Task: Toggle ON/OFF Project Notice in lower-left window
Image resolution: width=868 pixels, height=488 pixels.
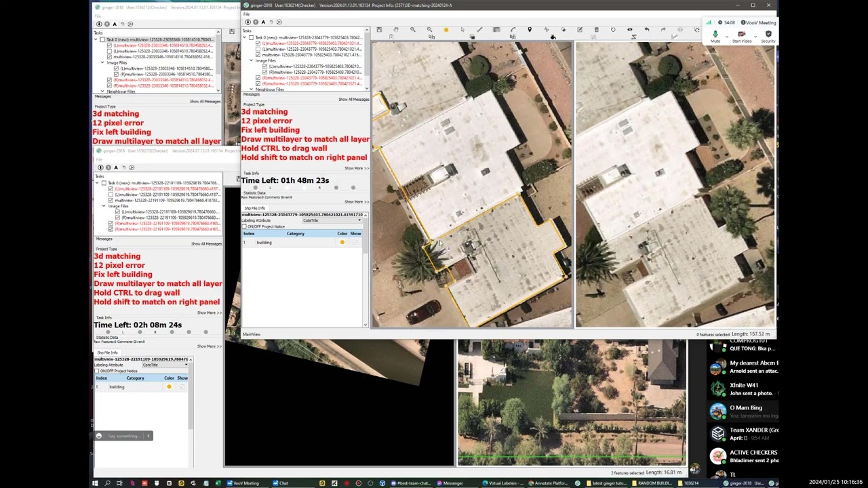Action: [97, 371]
